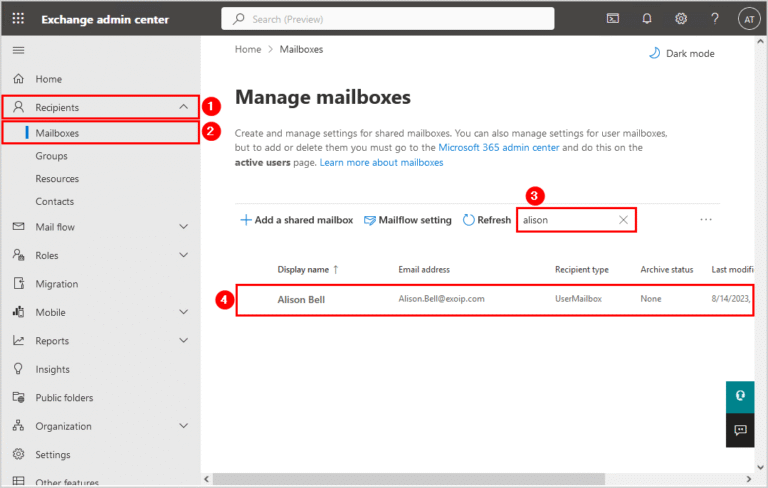The height and width of the screenshot is (488, 768).
Task: Click the help question mark icon
Action: [x=715, y=19]
